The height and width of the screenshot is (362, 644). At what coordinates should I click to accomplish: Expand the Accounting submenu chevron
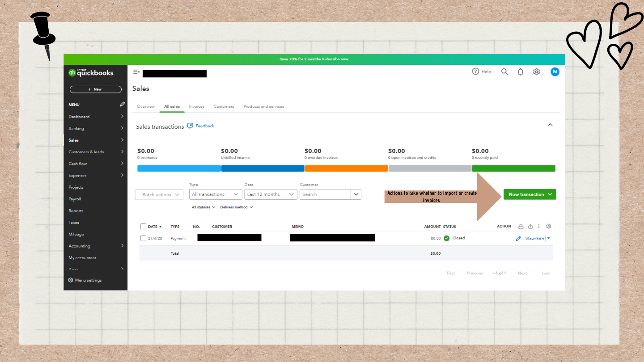point(122,246)
